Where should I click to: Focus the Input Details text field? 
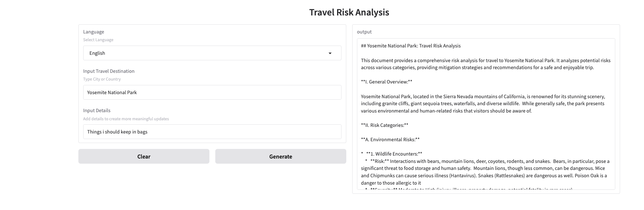click(x=212, y=132)
